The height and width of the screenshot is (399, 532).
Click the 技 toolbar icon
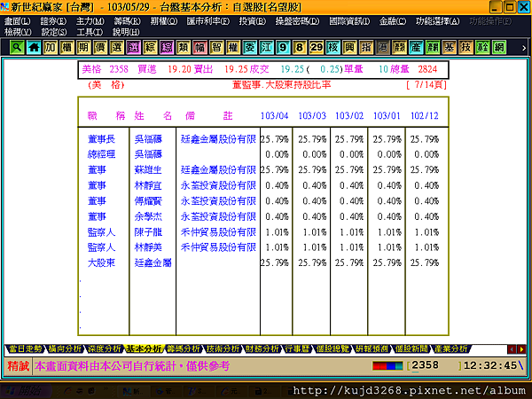pyautogui.click(x=465, y=47)
